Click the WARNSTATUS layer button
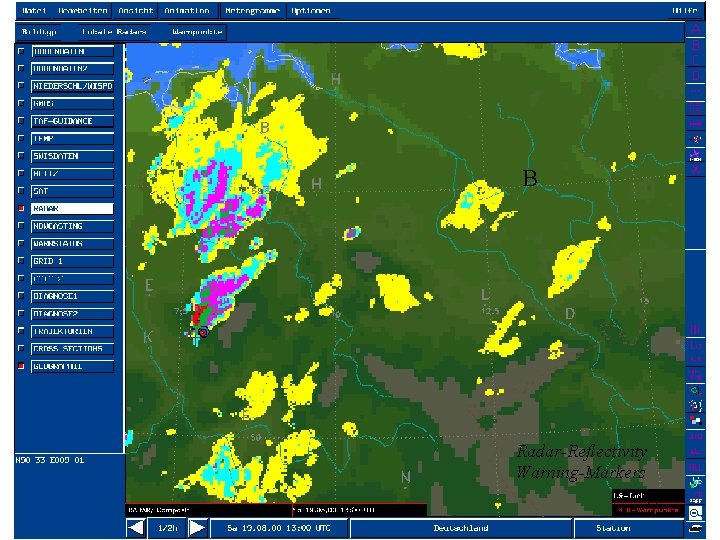 [73, 243]
